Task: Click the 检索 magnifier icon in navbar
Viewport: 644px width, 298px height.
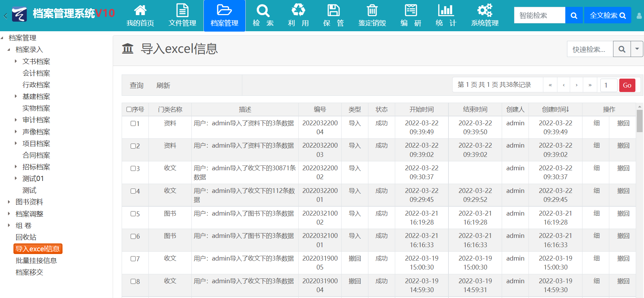Action: click(x=263, y=11)
